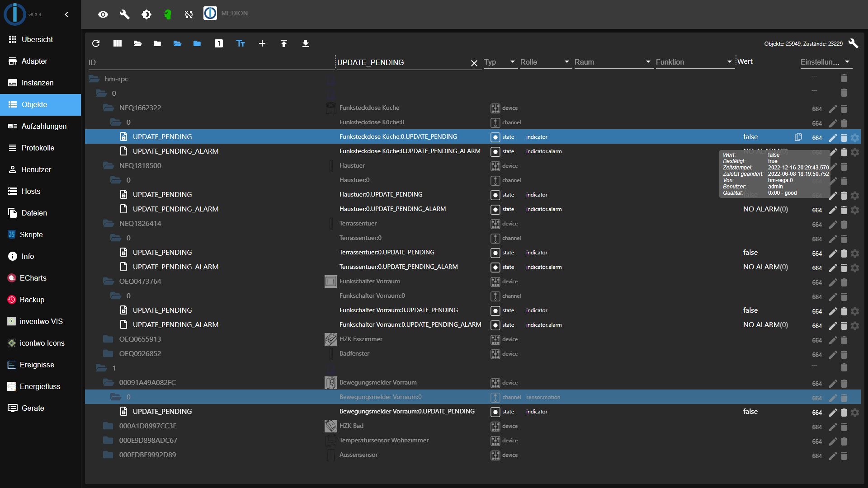
Task: Open custom settings gear for Terrassentuer:0.UPDATE_PENDING
Action: [855, 253]
